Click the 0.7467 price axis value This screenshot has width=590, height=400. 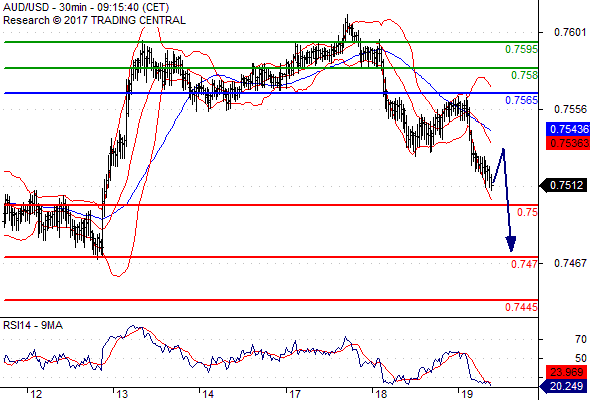pos(570,263)
